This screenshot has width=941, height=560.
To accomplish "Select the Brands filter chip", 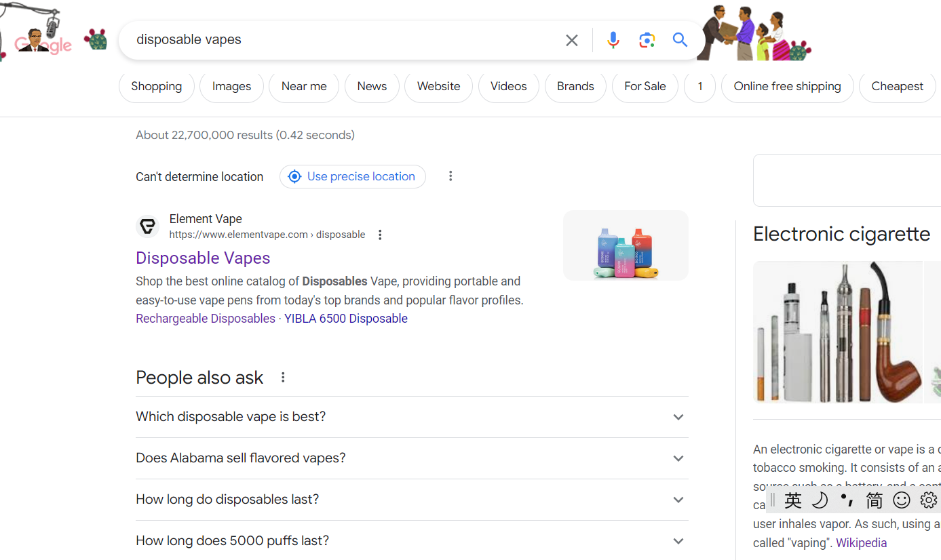I will pos(575,87).
